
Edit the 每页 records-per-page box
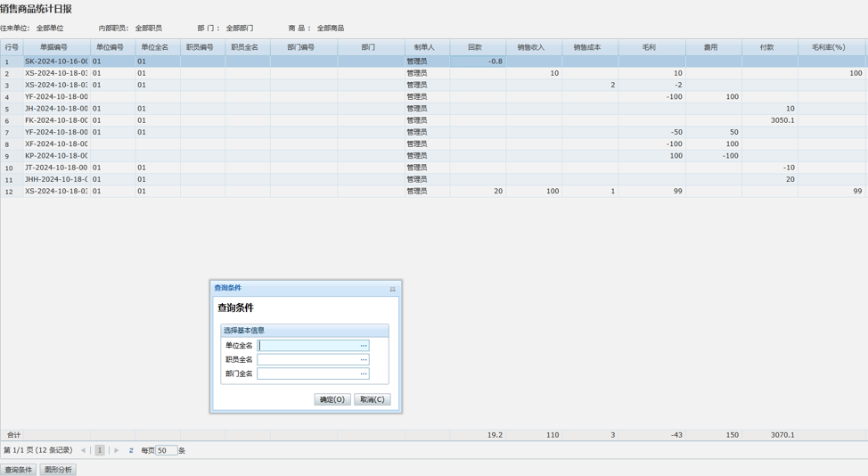pos(166,451)
